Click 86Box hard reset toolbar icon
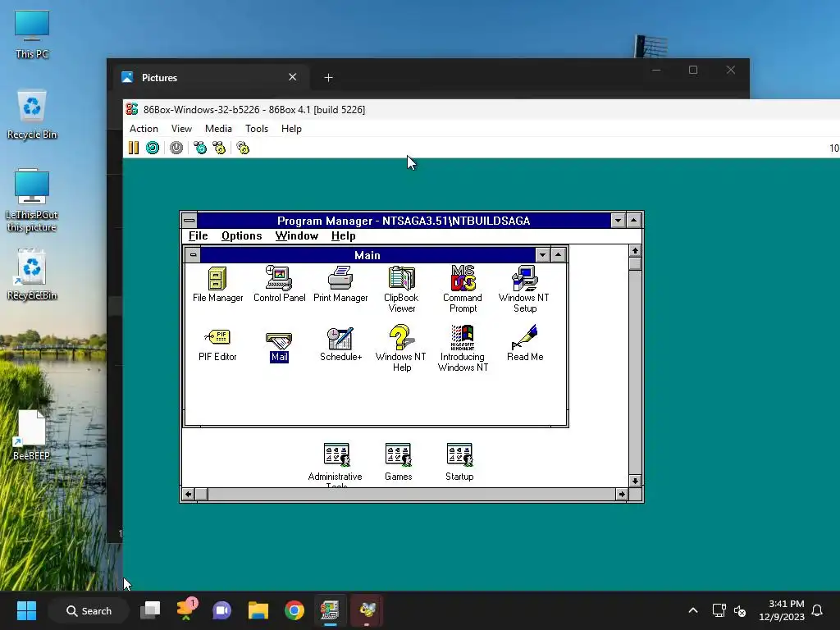Image resolution: width=840 pixels, height=630 pixels. [x=153, y=148]
